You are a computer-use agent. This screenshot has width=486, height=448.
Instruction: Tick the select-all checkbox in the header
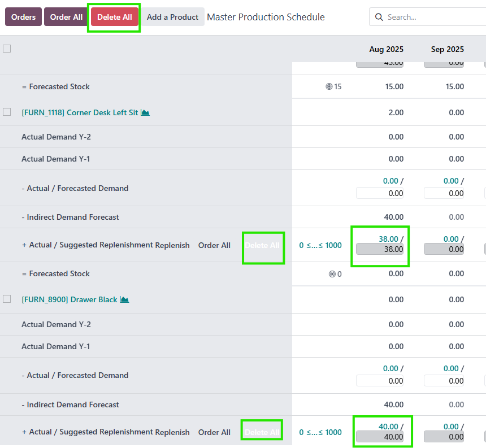7,49
